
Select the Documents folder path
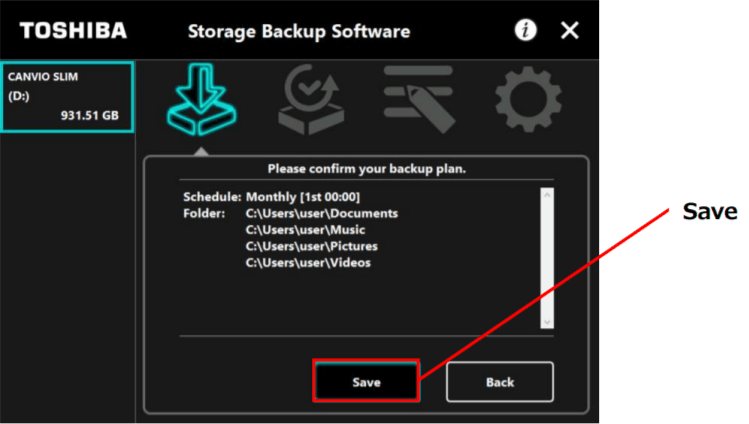pos(321,213)
